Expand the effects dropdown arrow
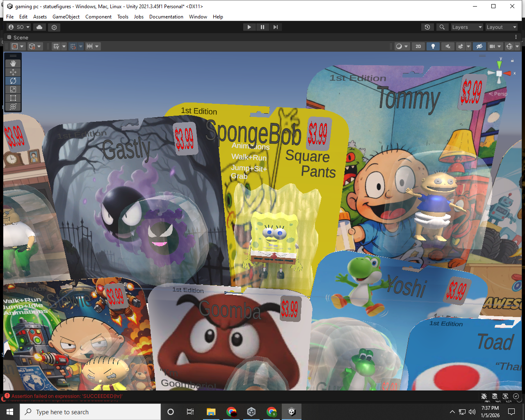The width and height of the screenshot is (525, 420). [468, 46]
